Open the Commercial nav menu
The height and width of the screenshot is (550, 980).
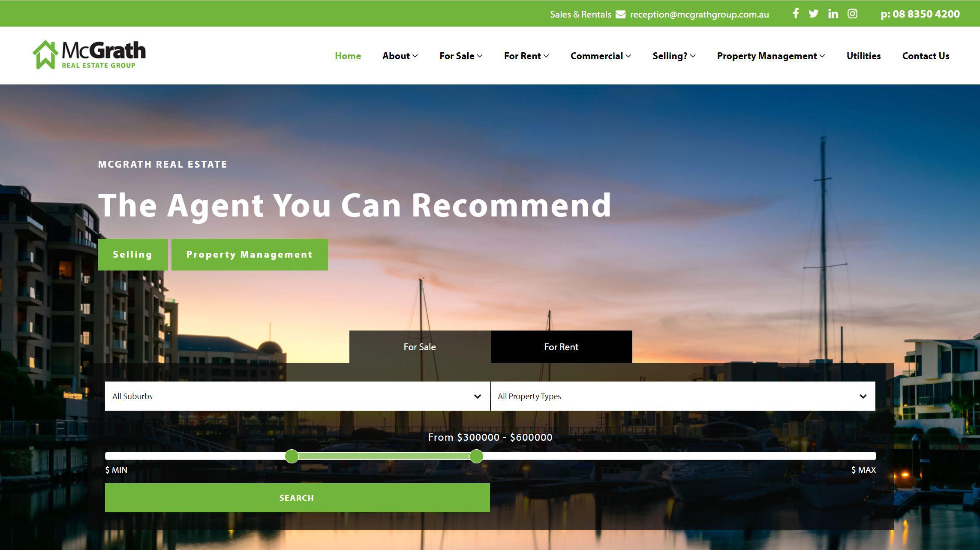pos(600,56)
